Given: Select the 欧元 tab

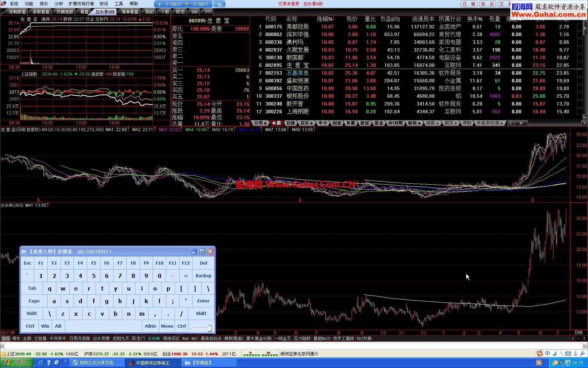Looking at the screenshot, I should (x=180, y=12).
